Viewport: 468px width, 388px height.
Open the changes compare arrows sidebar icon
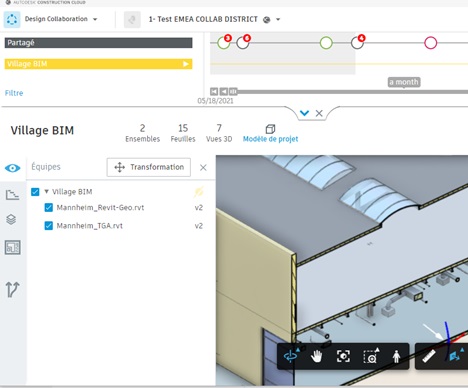(12, 289)
